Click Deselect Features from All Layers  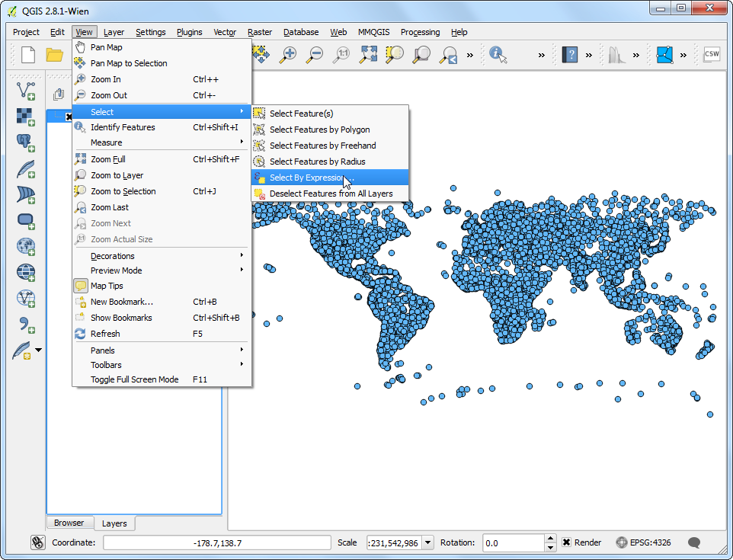pos(331,194)
